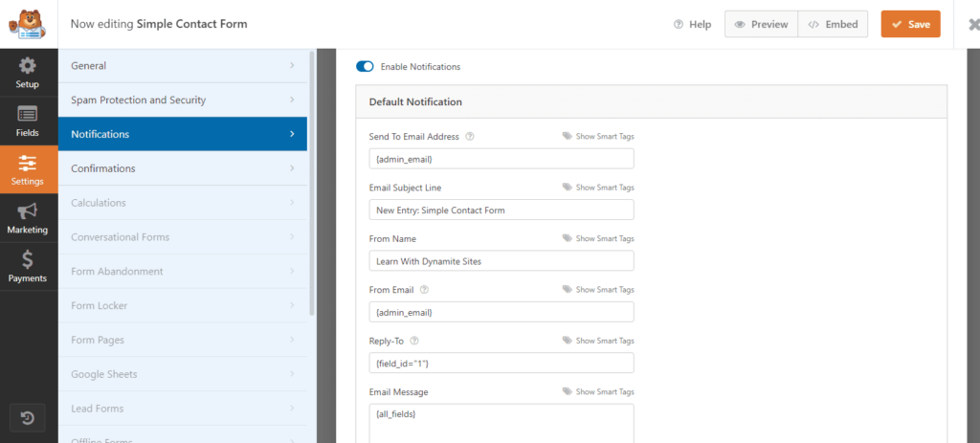Show Smart Tags for Email Subject Line
This screenshot has height=443, width=980.
click(598, 188)
